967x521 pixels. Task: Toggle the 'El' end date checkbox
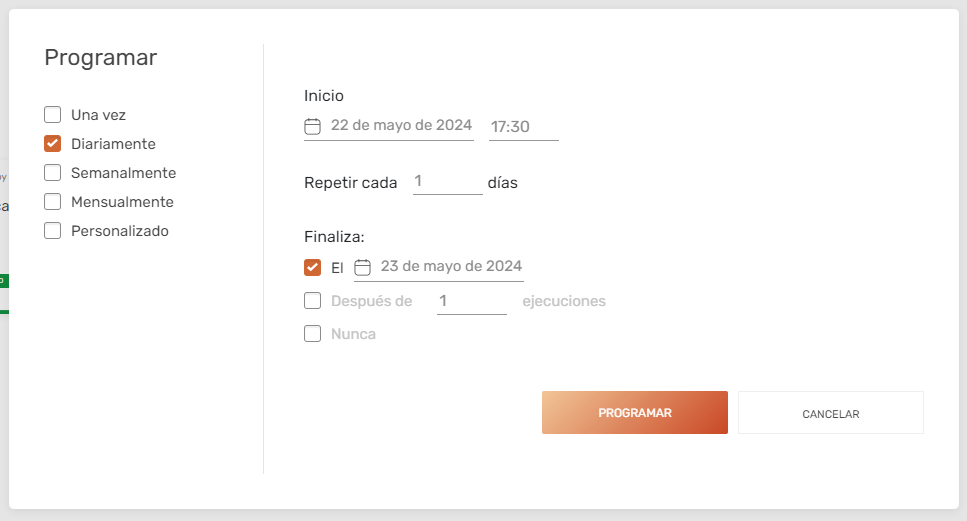[313, 267]
